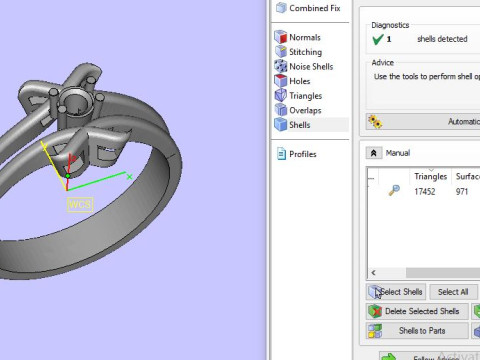The image size is (480, 360).
Task: Click the shell list horizontal scrollbar
Action: click(x=443, y=273)
